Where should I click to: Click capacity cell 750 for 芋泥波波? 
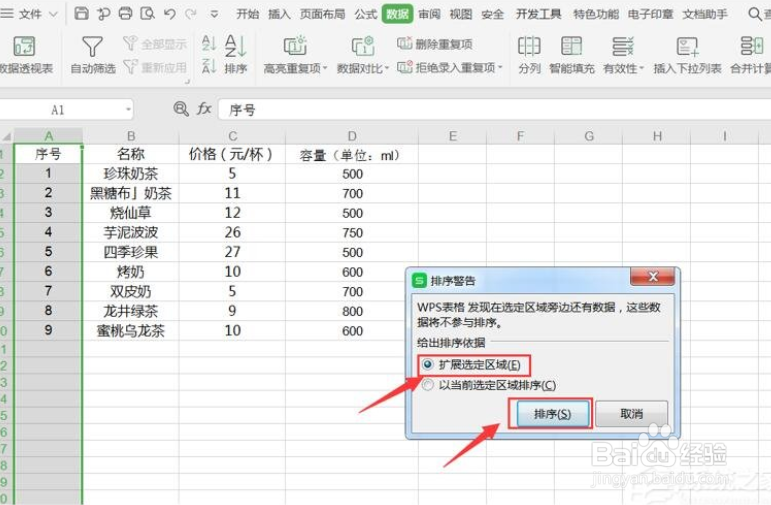pyautogui.click(x=352, y=233)
